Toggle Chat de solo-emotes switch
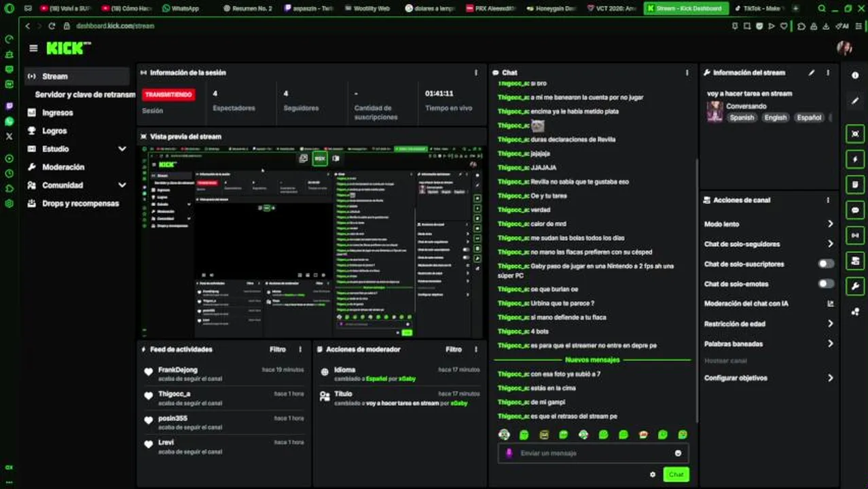Screen dimensions: 868x489 [x=826, y=284]
